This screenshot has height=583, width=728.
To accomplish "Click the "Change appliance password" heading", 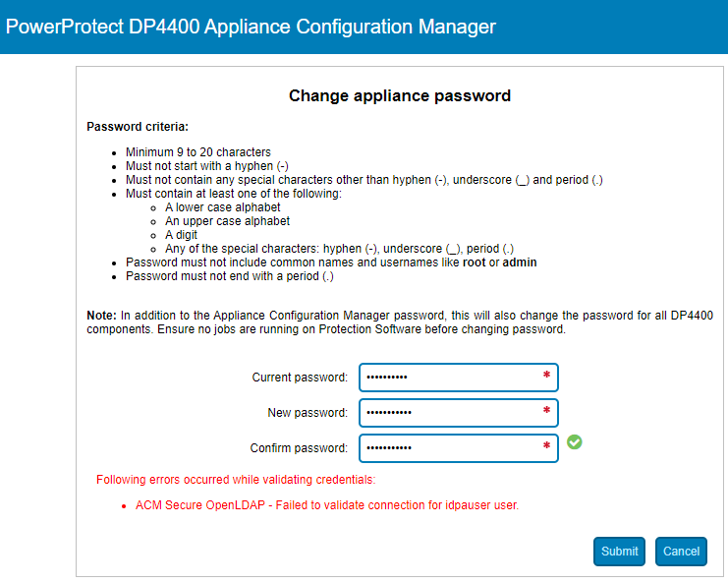I will (x=400, y=96).
